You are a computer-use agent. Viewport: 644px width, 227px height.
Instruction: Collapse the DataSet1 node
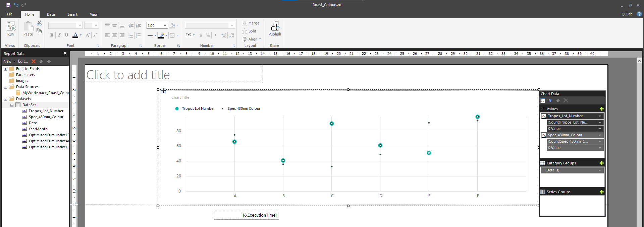click(x=12, y=105)
